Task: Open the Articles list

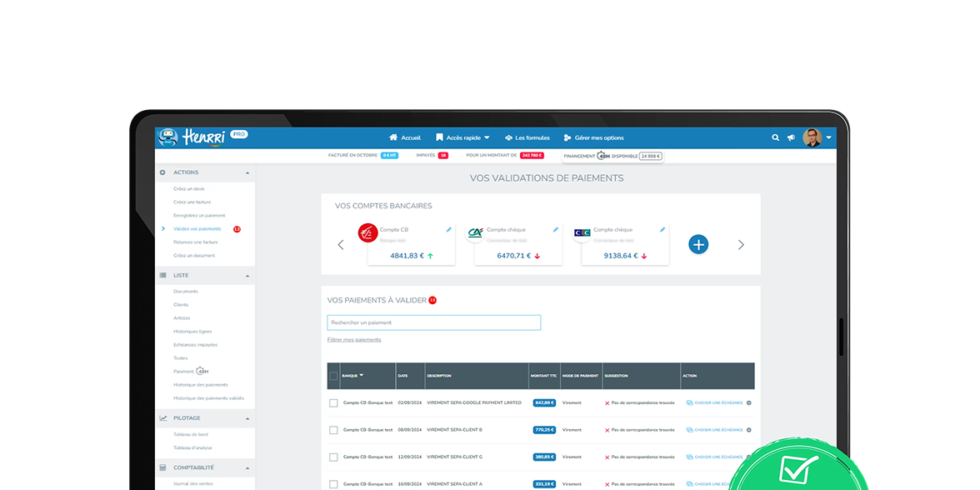Action: 182,318
